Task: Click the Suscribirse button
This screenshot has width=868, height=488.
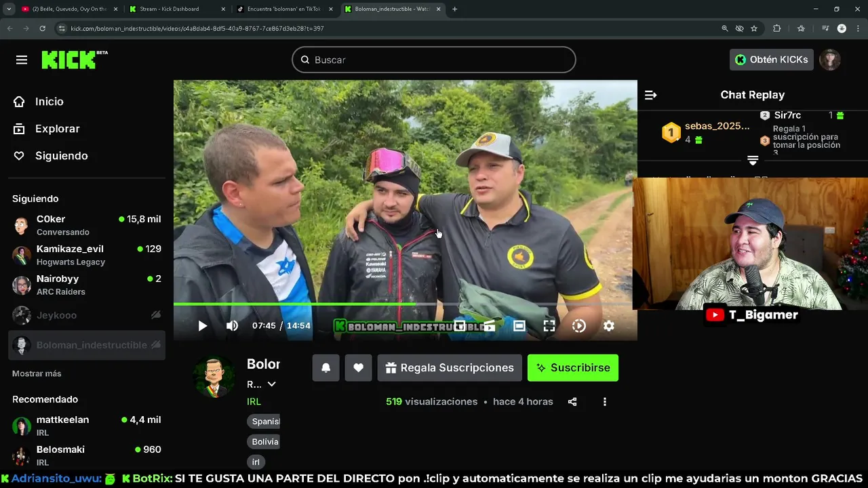Action: click(573, 367)
